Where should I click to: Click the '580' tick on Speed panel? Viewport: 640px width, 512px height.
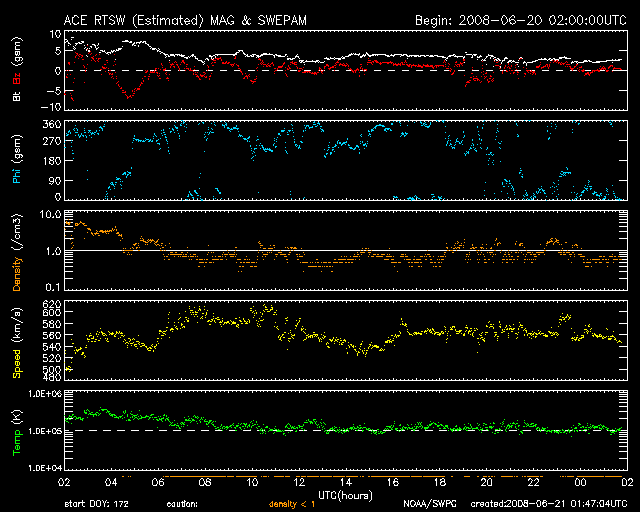point(52,324)
